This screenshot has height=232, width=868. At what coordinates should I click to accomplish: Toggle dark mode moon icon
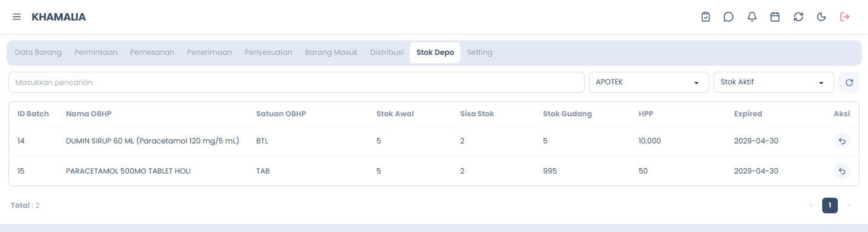point(822,17)
